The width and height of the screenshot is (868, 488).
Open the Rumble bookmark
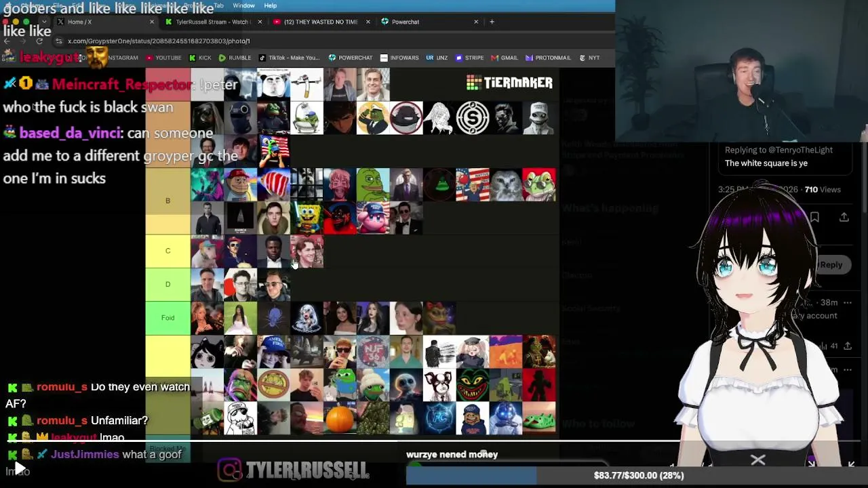click(x=235, y=58)
